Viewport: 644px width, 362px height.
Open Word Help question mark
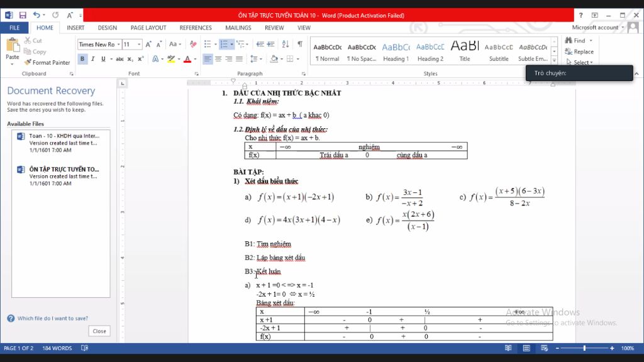coord(580,15)
